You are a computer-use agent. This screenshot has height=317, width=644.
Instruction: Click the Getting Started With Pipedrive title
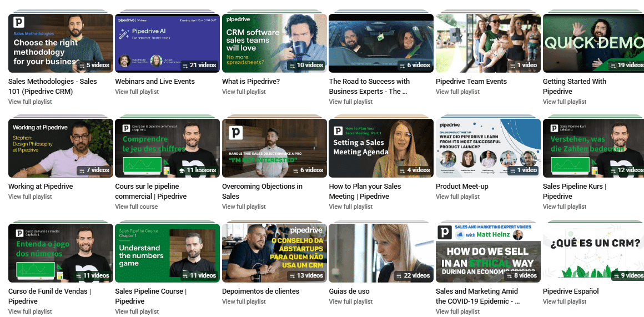pyautogui.click(x=574, y=86)
